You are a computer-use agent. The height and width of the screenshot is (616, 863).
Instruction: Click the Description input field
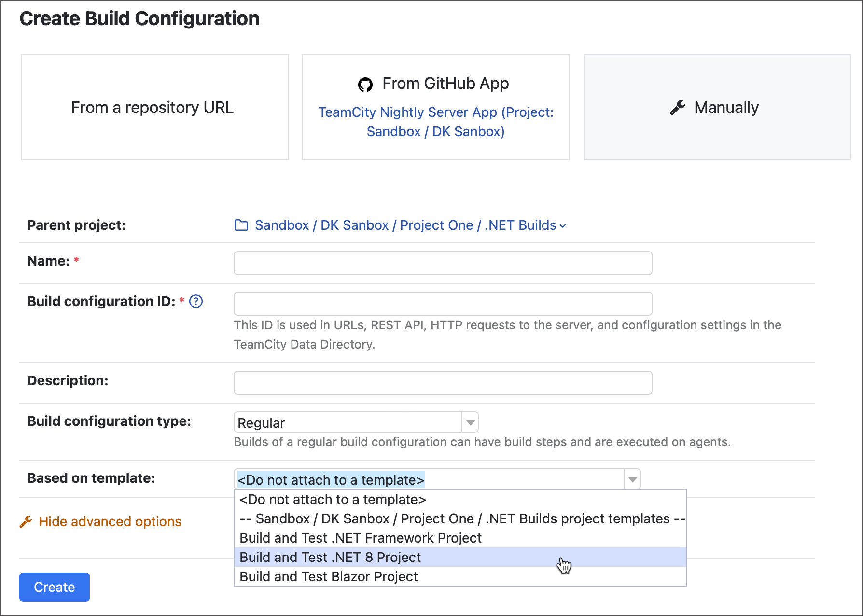pos(442,382)
